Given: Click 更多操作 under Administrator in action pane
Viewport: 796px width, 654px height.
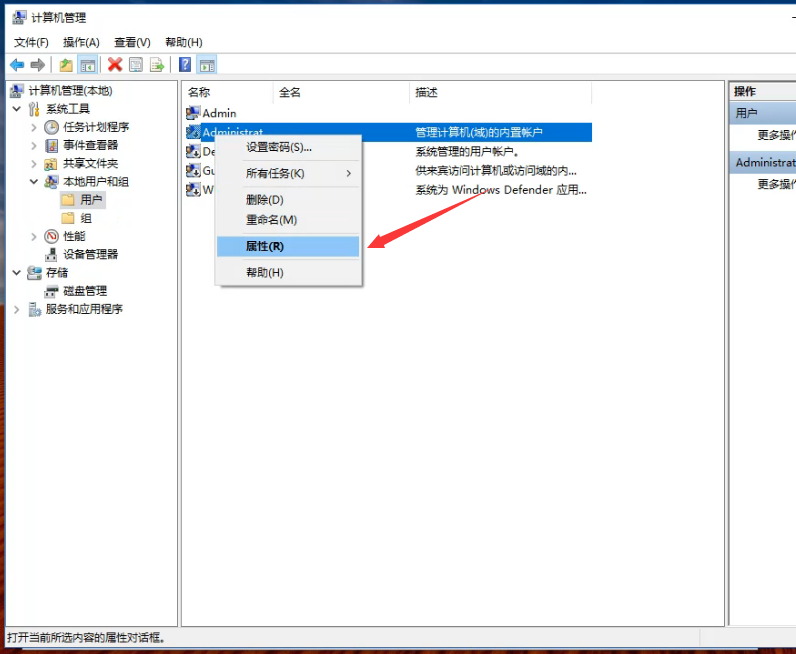Looking at the screenshot, I should click(776, 184).
